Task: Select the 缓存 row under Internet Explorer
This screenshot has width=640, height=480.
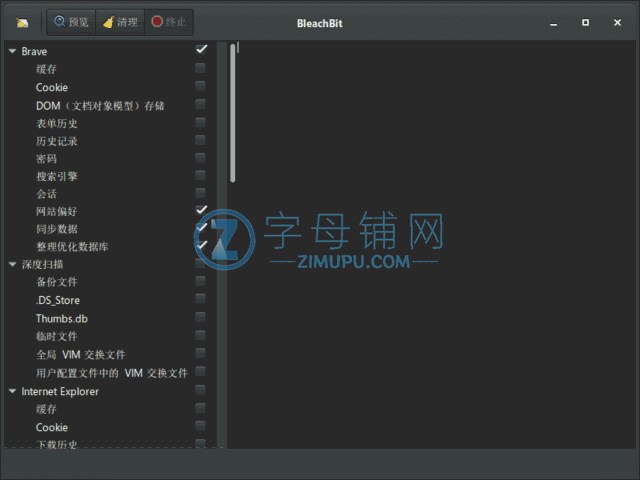Action: [x=46, y=409]
